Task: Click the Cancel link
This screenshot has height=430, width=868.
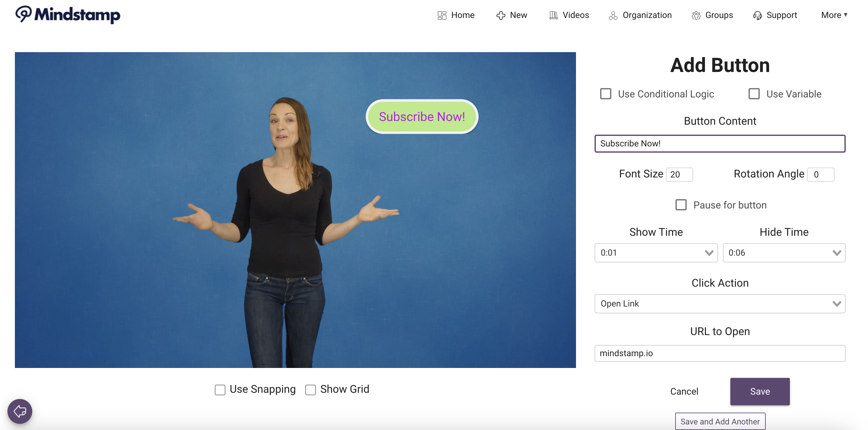Action: point(684,391)
